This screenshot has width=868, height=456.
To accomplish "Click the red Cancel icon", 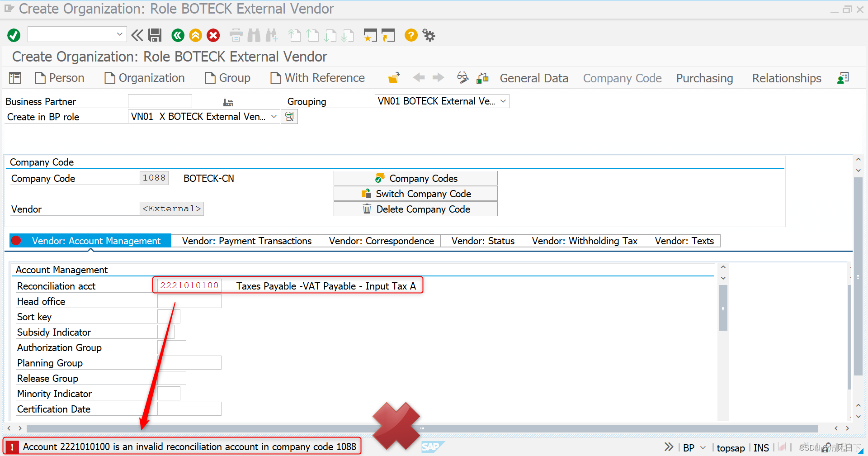I will pos(213,35).
